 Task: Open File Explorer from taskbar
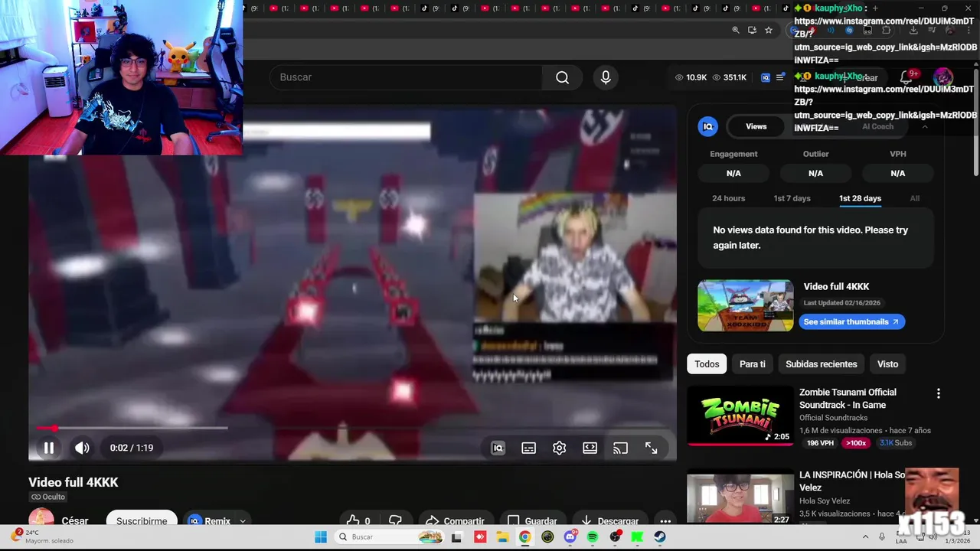(x=502, y=537)
